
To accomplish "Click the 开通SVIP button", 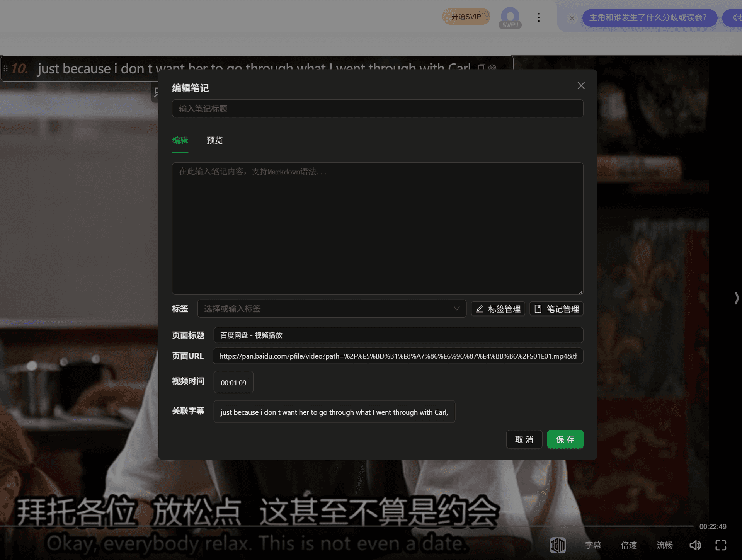I will pos(466,17).
